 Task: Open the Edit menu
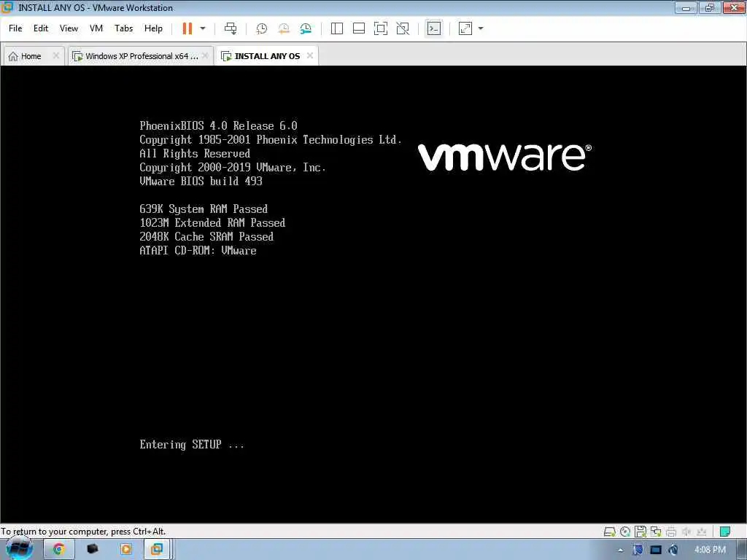click(x=41, y=28)
